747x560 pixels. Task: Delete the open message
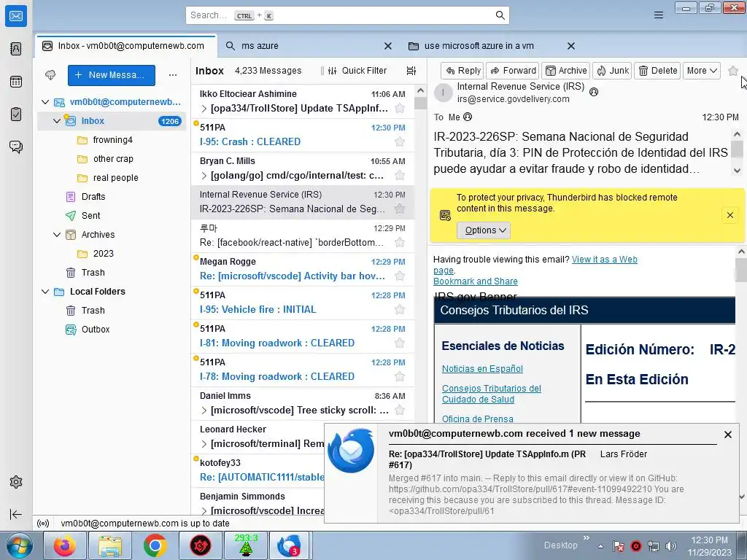point(657,71)
